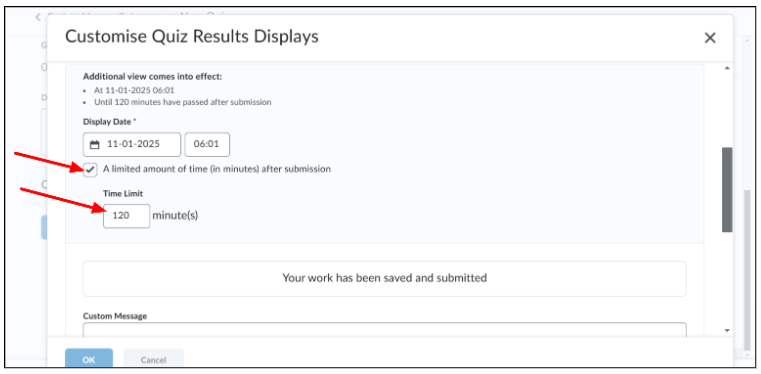The height and width of the screenshot is (374, 761).
Task: Click the Custom Message label
Action: [x=115, y=316]
